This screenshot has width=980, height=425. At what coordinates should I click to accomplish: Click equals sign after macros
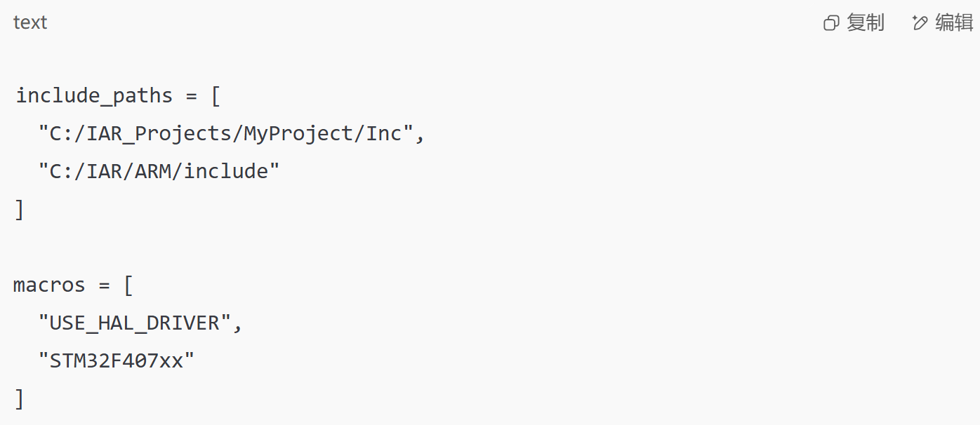103,286
